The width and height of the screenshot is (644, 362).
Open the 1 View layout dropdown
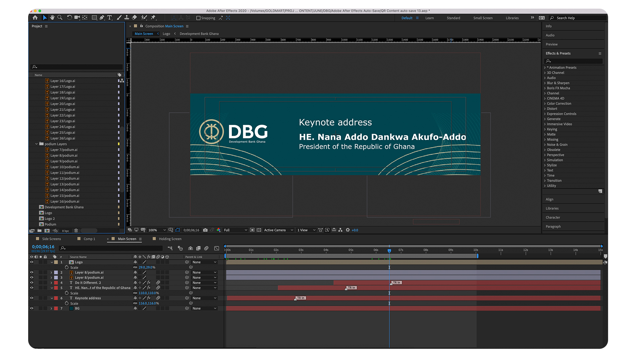pyautogui.click(x=306, y=230)
